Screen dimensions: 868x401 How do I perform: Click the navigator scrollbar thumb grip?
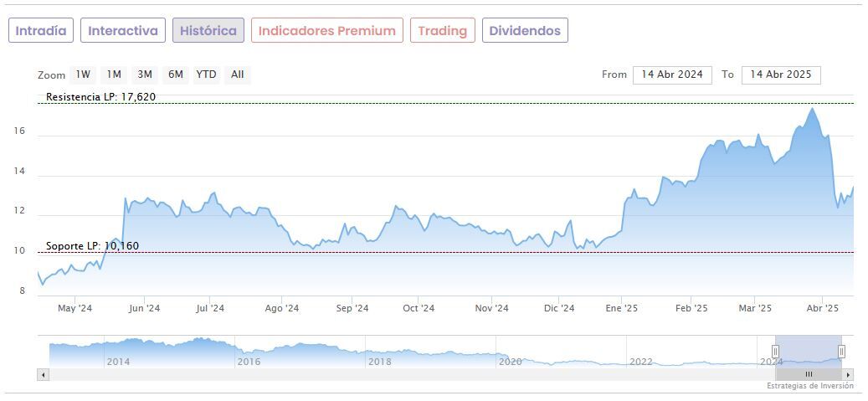pos(809,374)
